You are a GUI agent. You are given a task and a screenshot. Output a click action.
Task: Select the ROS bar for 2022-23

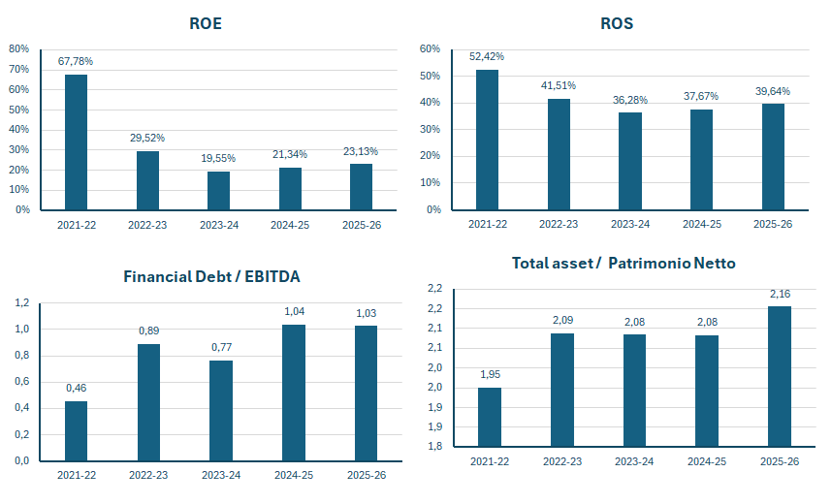(559, 155)
